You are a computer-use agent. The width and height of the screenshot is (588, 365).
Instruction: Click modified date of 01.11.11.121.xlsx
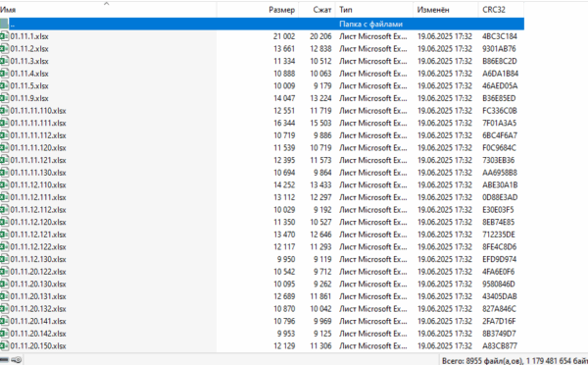445,160
